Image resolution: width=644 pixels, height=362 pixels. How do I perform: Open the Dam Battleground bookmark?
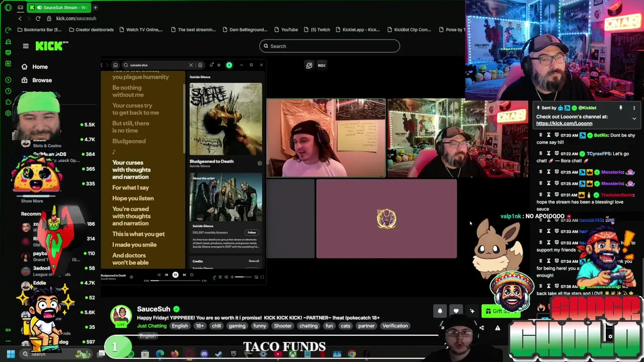coord(245,30)
